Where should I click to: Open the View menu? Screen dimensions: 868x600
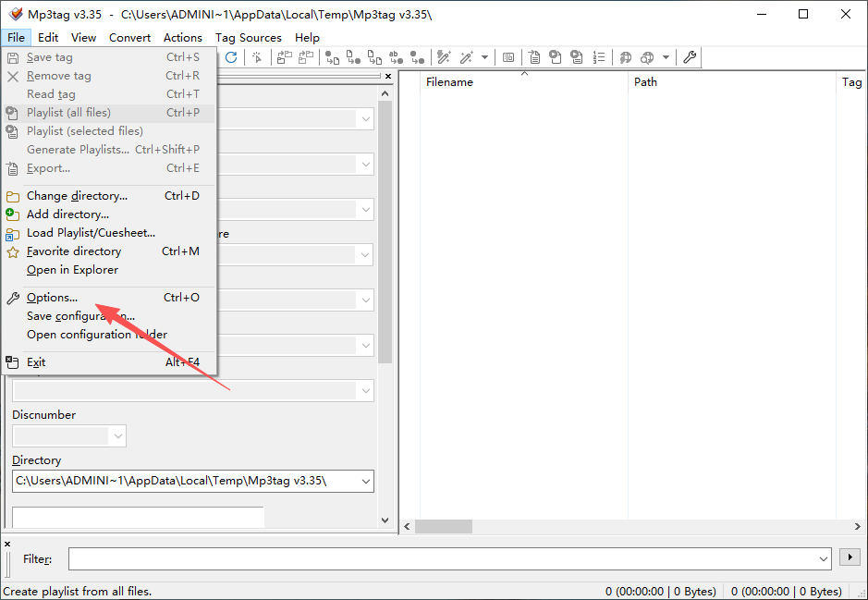click(x=83, y=38)
